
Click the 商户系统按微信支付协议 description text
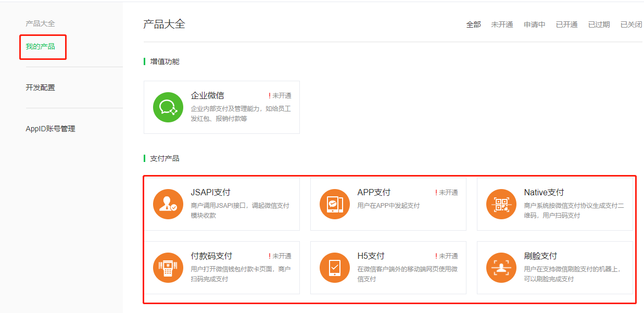pyautogui.click(x=574, y=210)
